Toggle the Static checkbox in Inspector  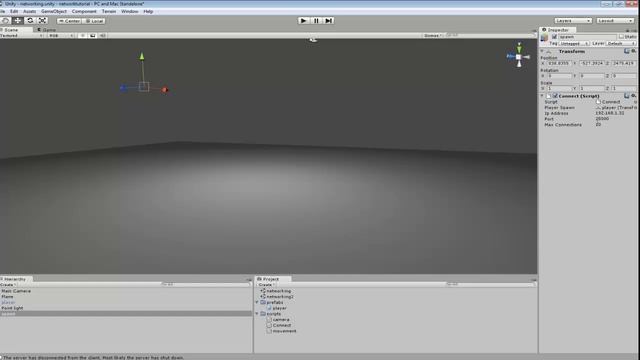point(621,37)
